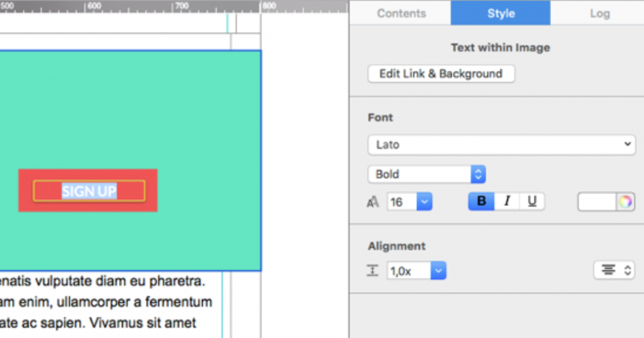This screenshot has height=338, width=644.
Task: Expand the line spacing dropdown arrow
Action: 438,271
